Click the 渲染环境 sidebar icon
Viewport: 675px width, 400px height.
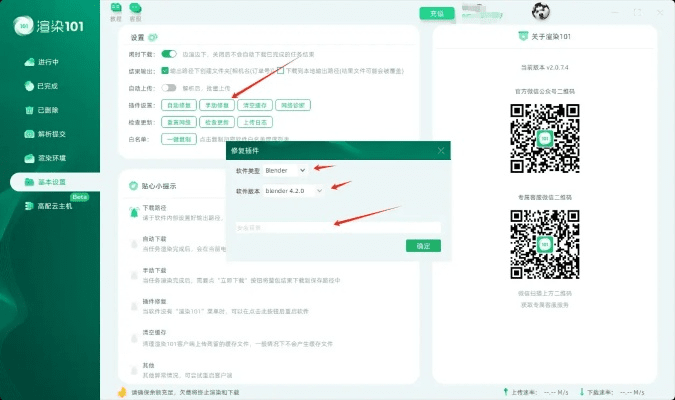click(x=29, y=158)
